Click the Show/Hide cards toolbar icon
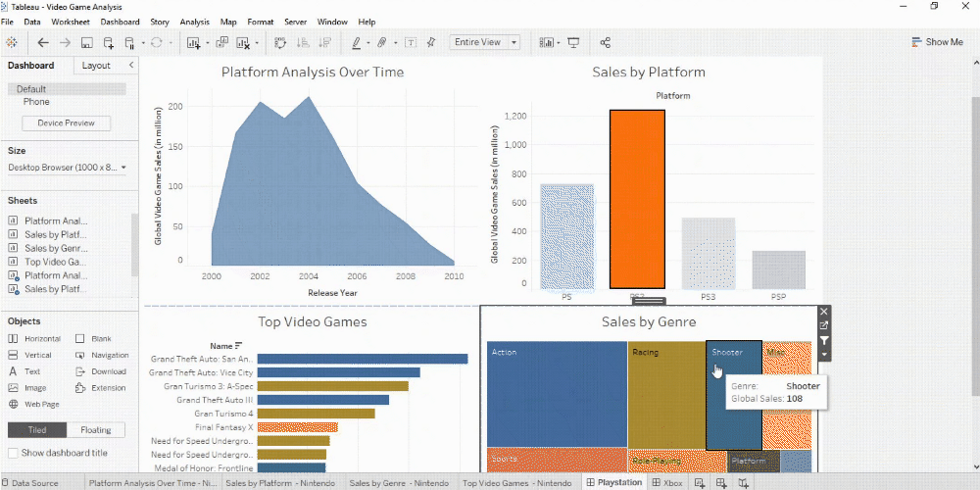This screenshot has height=490, width=980. [x=547, y=42]
